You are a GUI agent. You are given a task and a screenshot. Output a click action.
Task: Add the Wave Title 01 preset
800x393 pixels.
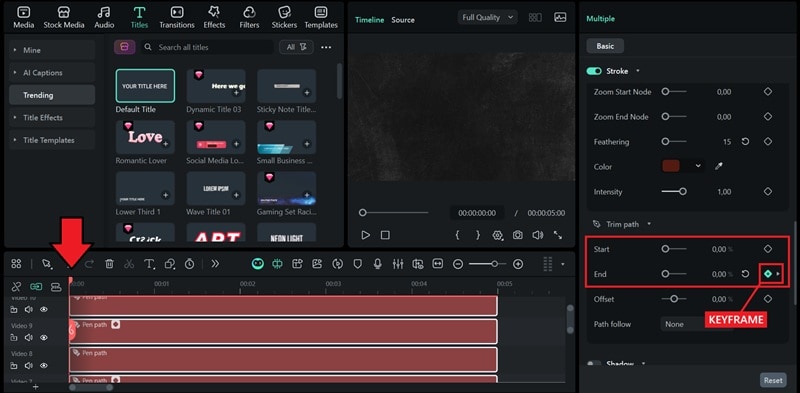[x=236, y=195]
